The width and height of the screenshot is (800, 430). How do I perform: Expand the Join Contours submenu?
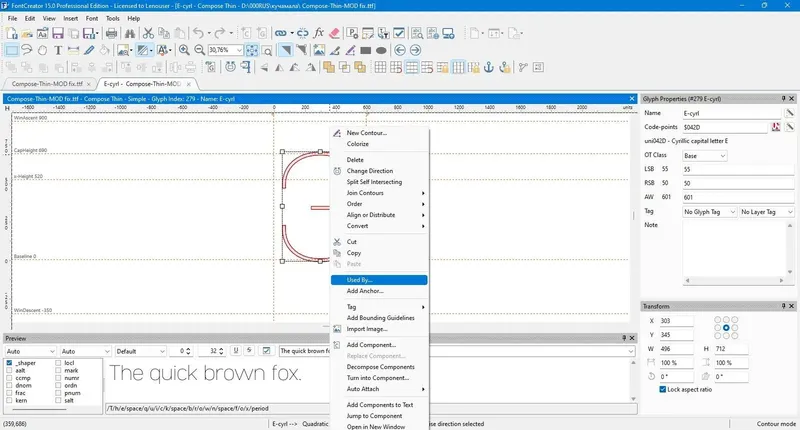click(379, 193)
